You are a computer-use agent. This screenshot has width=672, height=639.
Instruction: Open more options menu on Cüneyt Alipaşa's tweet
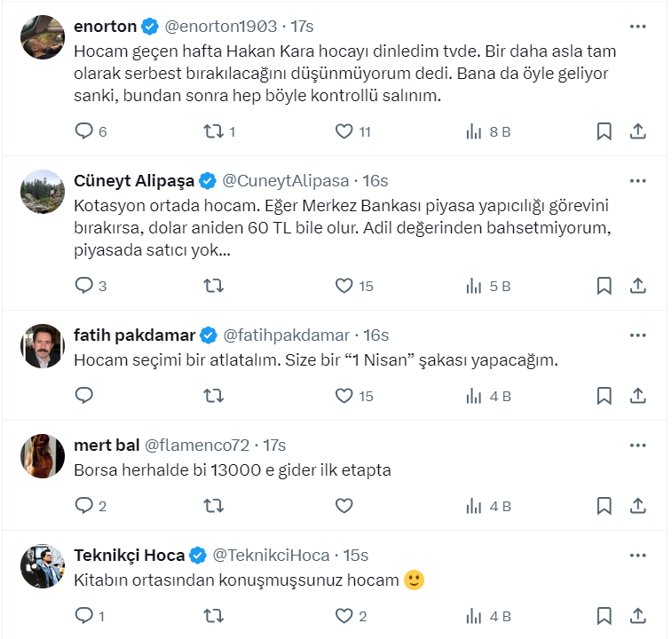[637, 181]
